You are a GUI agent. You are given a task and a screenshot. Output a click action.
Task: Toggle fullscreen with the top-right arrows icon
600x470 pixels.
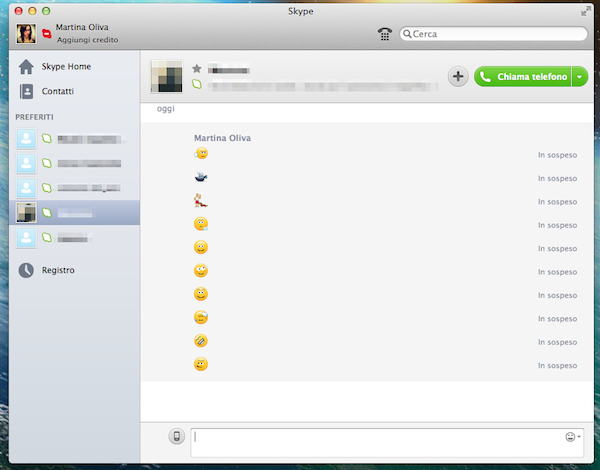585,11
